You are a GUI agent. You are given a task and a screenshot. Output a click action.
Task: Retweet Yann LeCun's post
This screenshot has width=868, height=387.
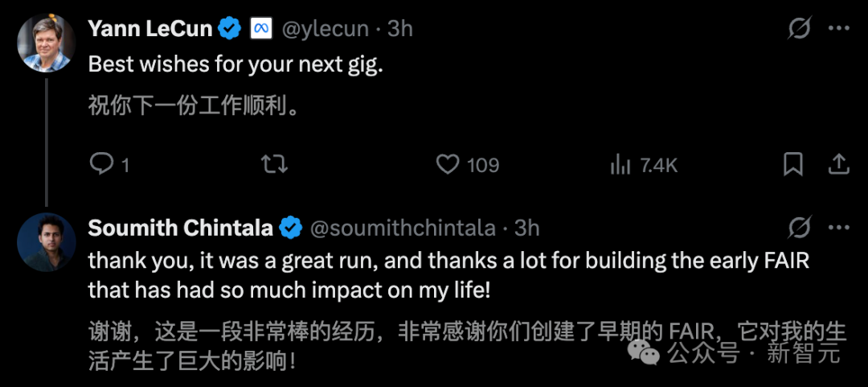275,164
